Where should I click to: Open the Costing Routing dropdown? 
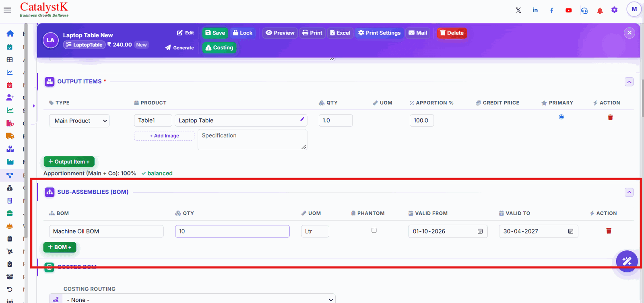coord(192,299)
